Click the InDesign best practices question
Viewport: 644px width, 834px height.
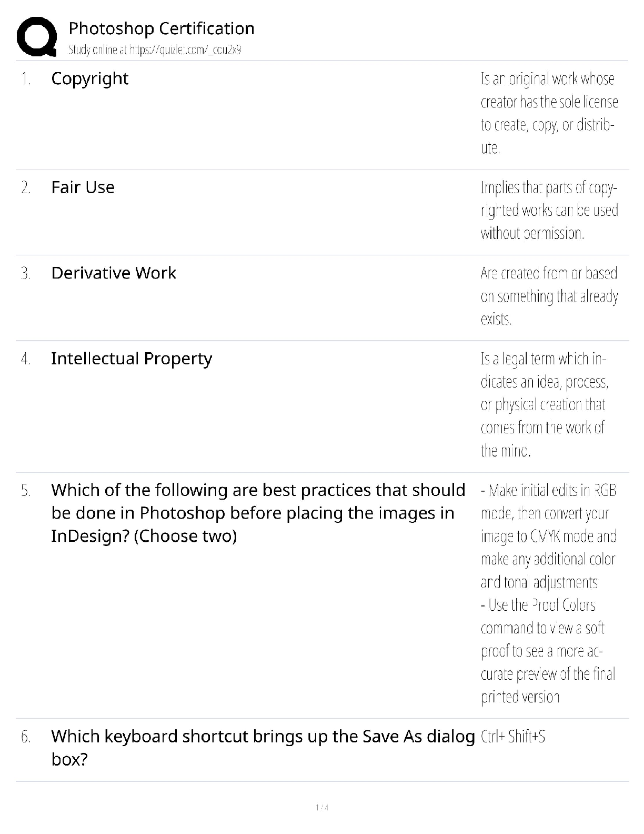point(258,513)
